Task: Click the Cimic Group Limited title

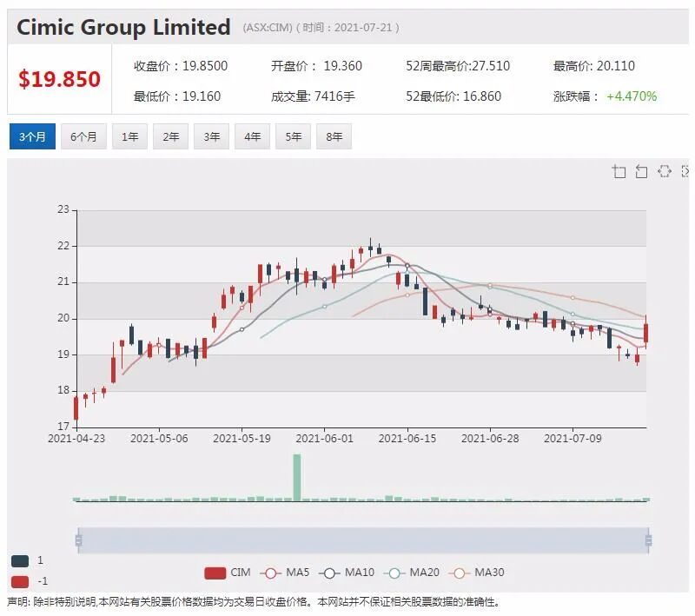Action: pyautogui.click(x=123, y=27)
